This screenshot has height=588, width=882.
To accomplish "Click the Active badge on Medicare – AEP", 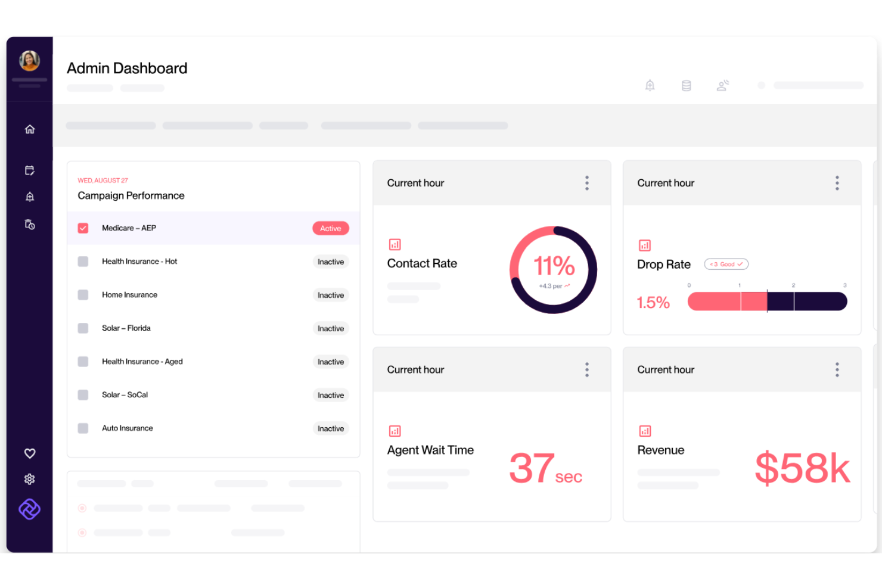I will coord(330,228).
